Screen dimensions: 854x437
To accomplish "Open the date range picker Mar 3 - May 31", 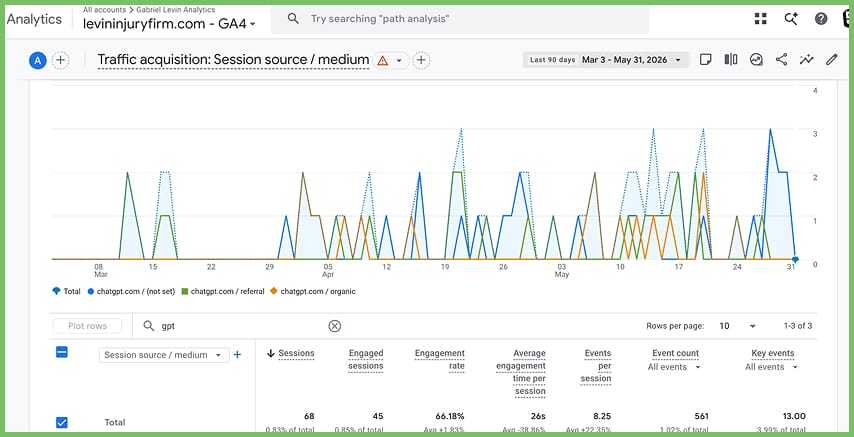I will point(606,60).
